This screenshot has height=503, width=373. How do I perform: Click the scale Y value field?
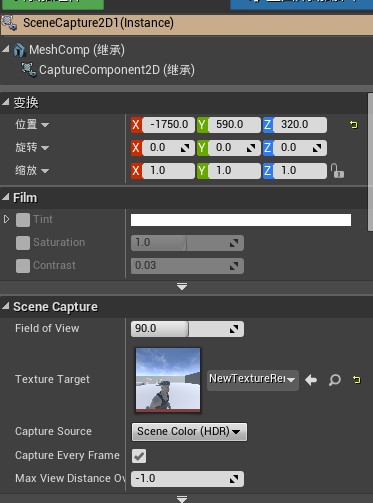(x=234, y=171)
